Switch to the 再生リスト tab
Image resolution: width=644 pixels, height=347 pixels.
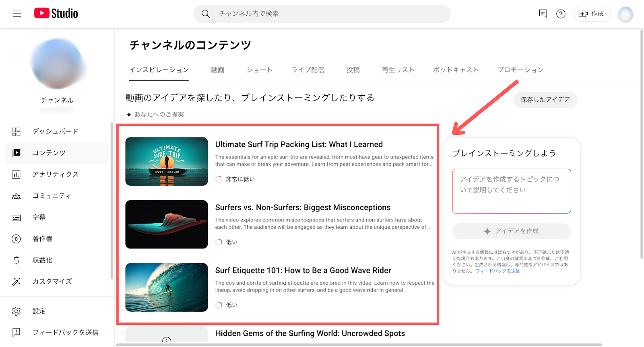click(398, 70)
